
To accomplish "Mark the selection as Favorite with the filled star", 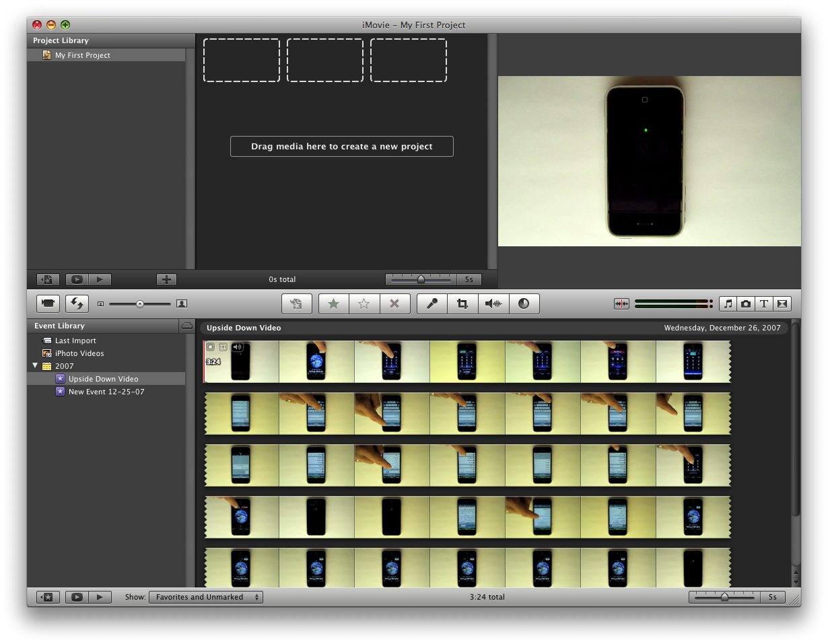I will tap(333, 303).
